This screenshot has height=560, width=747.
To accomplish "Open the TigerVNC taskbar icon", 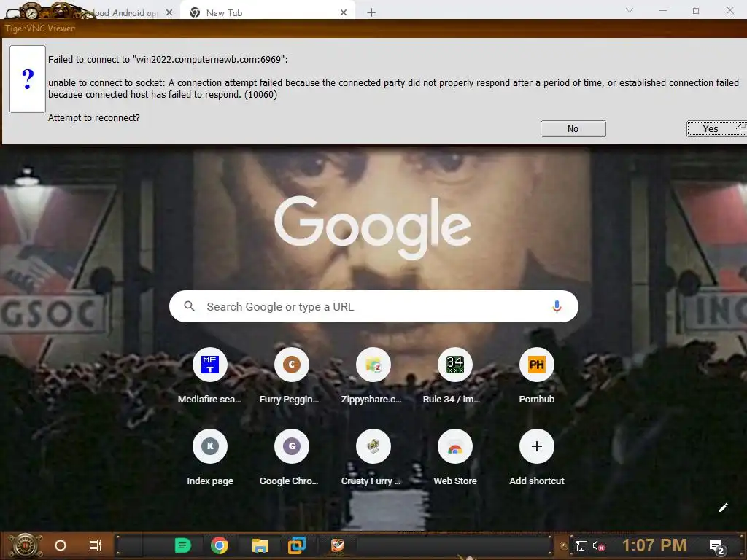I will pos(337,544).
